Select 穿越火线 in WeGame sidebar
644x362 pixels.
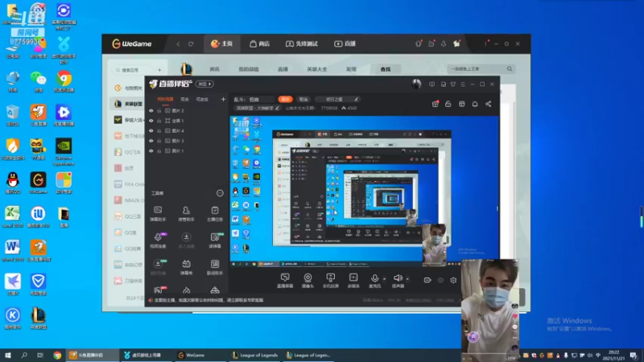[129, 120]
